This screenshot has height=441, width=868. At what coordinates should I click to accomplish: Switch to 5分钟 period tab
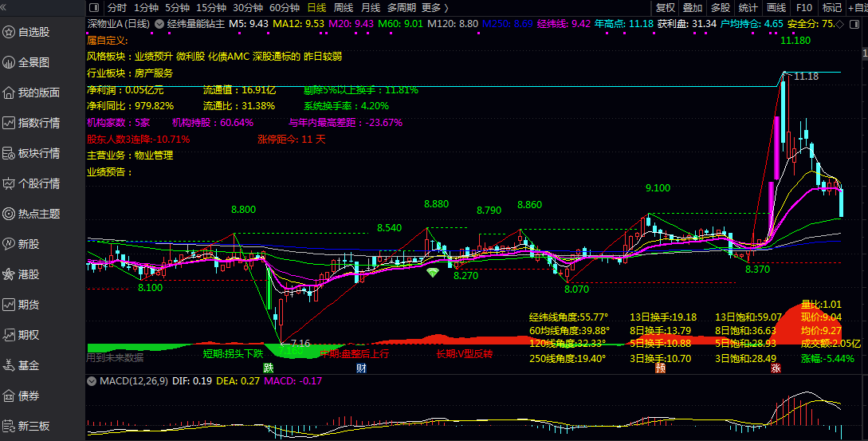pyautogui.click(x=177, y=8)
